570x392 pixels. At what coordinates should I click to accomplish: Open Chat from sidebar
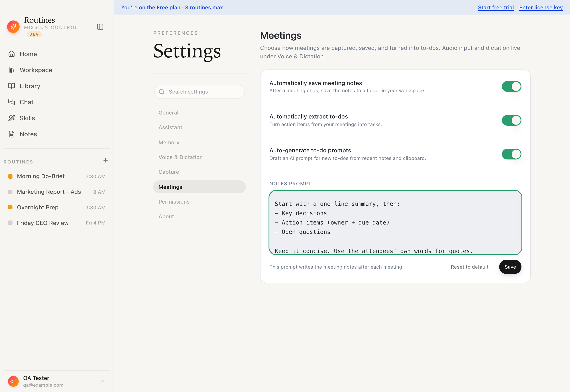click(x=57, y=102)
